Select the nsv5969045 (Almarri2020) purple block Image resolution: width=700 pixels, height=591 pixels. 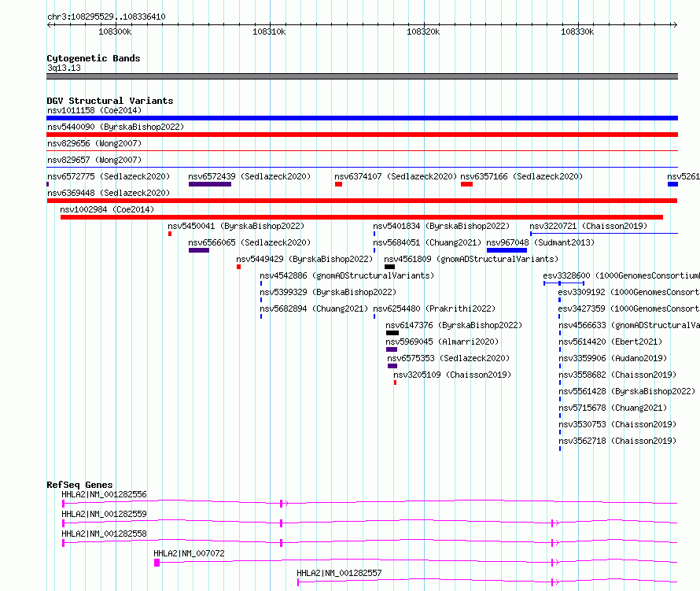[392, 349]
